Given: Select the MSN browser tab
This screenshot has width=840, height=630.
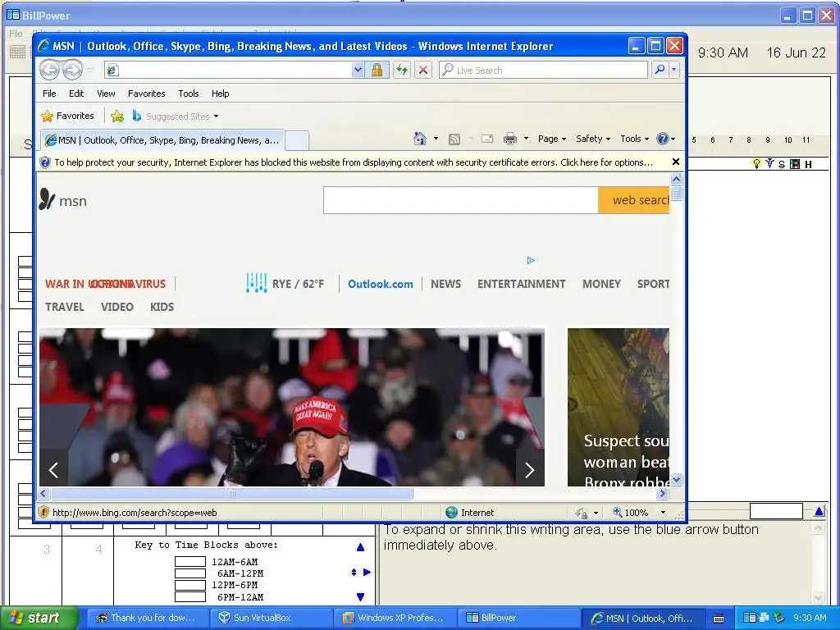Looking at the screenshot, I should click(x=162, y=140).
